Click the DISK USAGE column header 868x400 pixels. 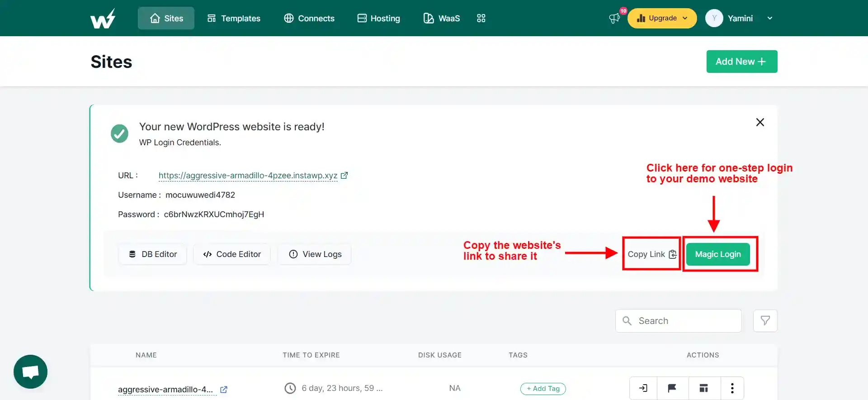(440, 355)
